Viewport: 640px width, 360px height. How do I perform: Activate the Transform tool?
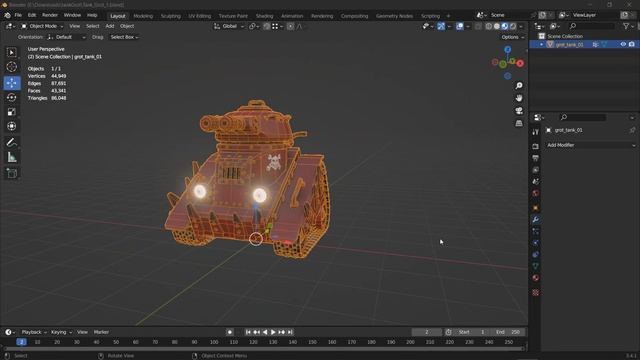pos(11,126)
